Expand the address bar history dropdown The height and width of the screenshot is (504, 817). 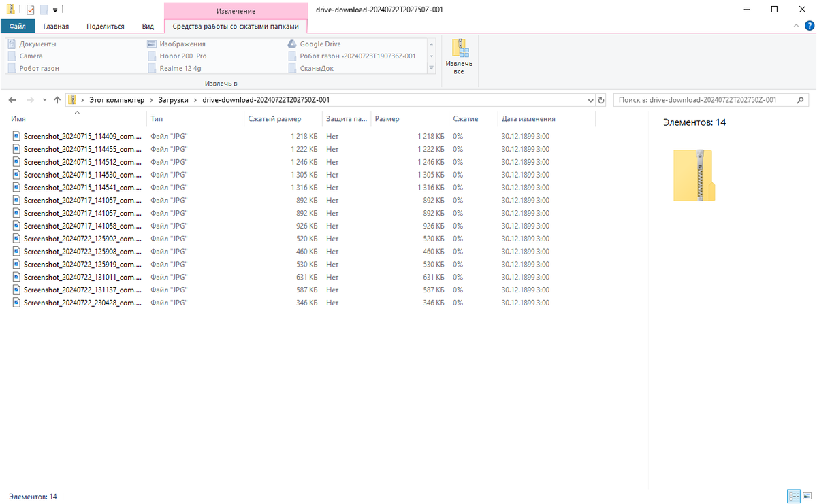click(590, 100)
